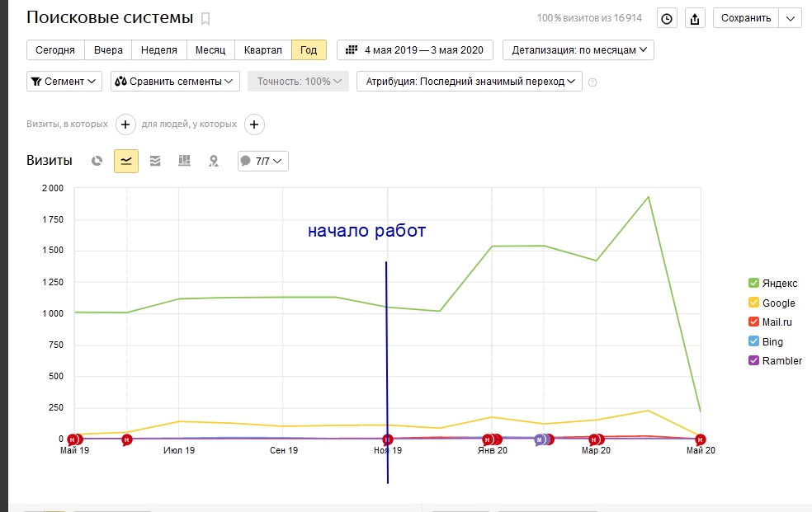
Task: Open the Точность: 100% dropdown
Action: click(x=298, y=81)
